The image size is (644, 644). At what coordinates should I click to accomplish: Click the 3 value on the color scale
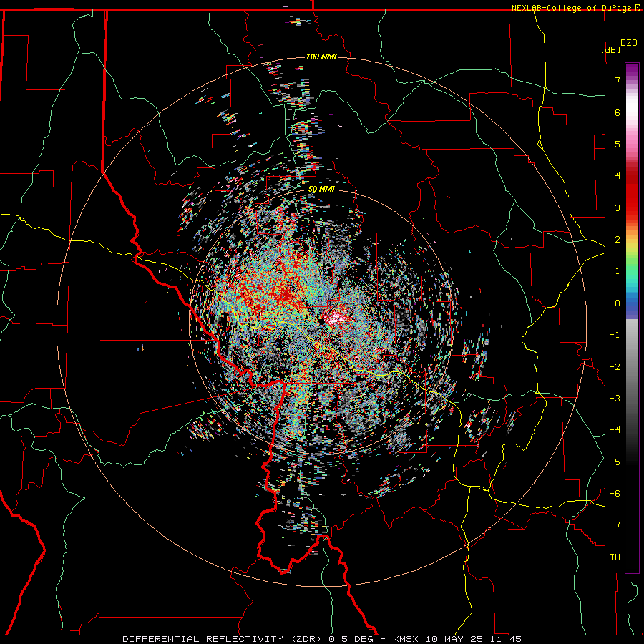(618, 208)
